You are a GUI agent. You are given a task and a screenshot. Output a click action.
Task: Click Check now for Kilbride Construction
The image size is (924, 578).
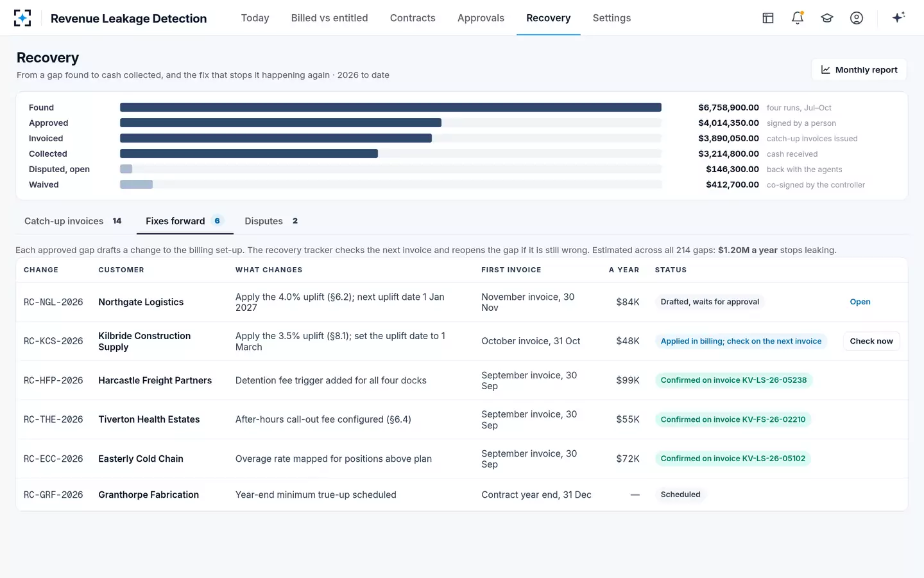(x=871, y=341)
